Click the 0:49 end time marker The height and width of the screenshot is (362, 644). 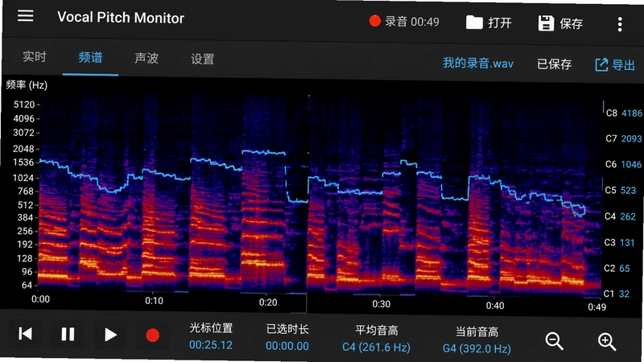(x=597, y=307)
